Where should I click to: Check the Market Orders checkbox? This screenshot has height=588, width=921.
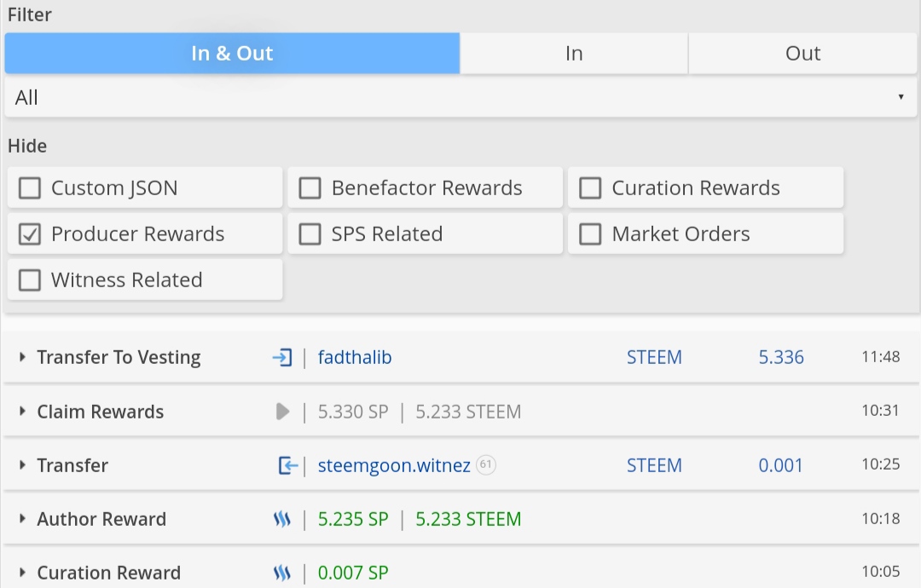click(590, 234)
